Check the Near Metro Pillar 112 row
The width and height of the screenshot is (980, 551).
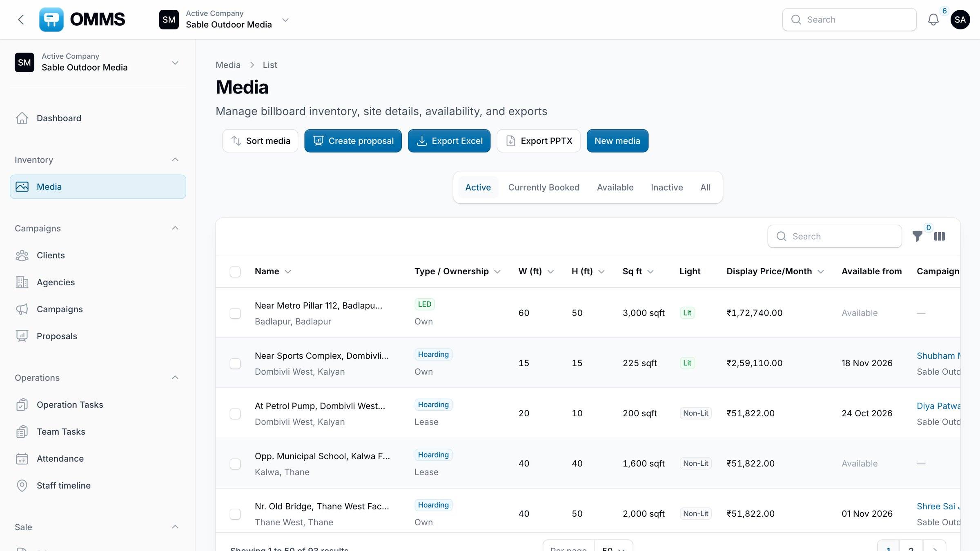(x=235, y=313)
